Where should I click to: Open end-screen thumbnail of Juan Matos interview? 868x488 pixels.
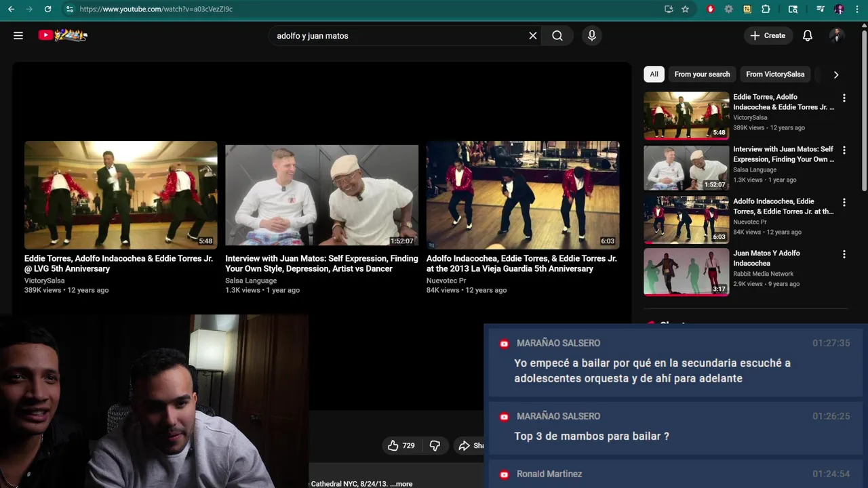(x=321, y=195)
